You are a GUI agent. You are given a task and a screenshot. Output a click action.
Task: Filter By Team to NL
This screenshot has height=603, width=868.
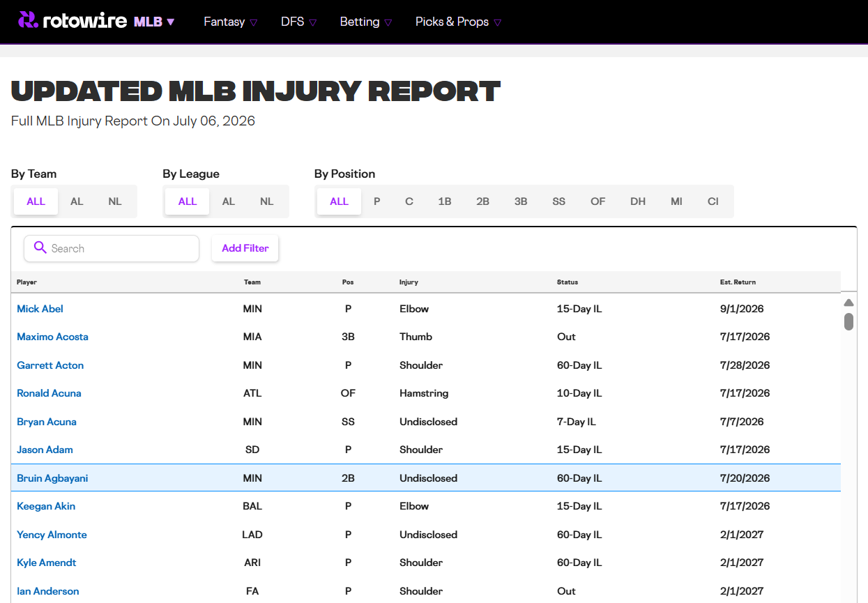[x=115, y=201]
